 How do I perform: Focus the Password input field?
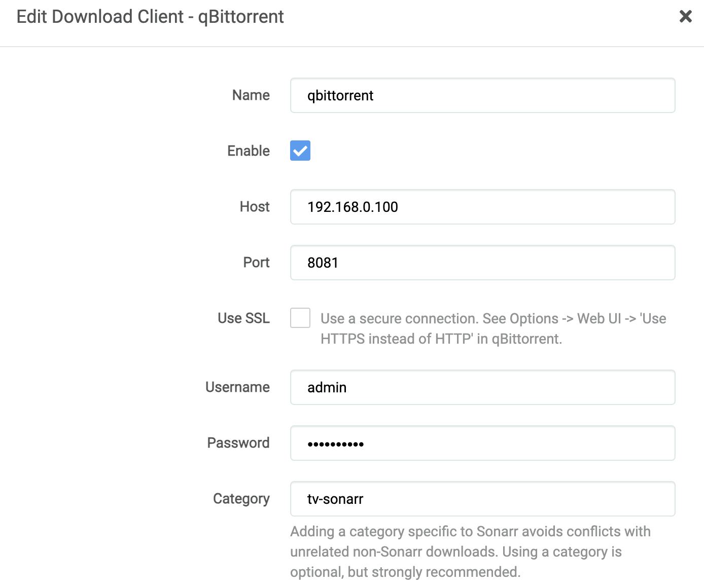[x=482, y=443]
